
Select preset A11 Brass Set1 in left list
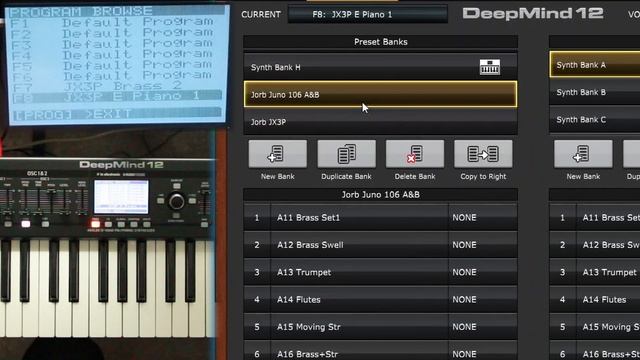359,218
